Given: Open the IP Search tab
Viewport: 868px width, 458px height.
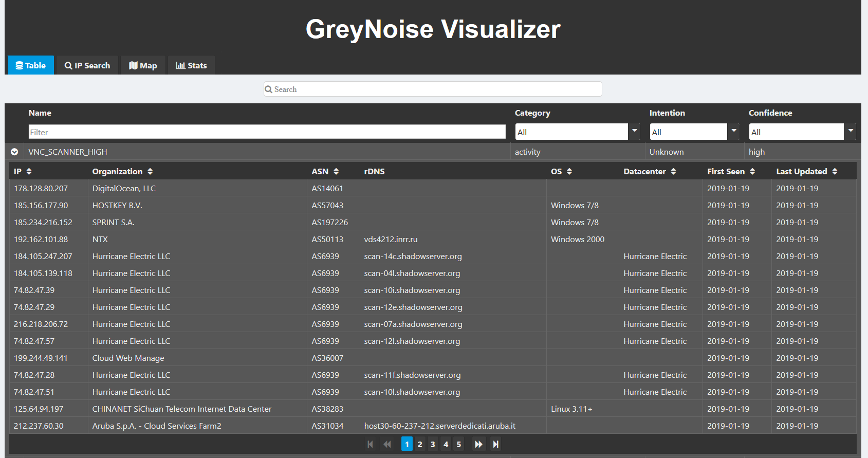Looking at the screenshot, I should coord(87,65).
